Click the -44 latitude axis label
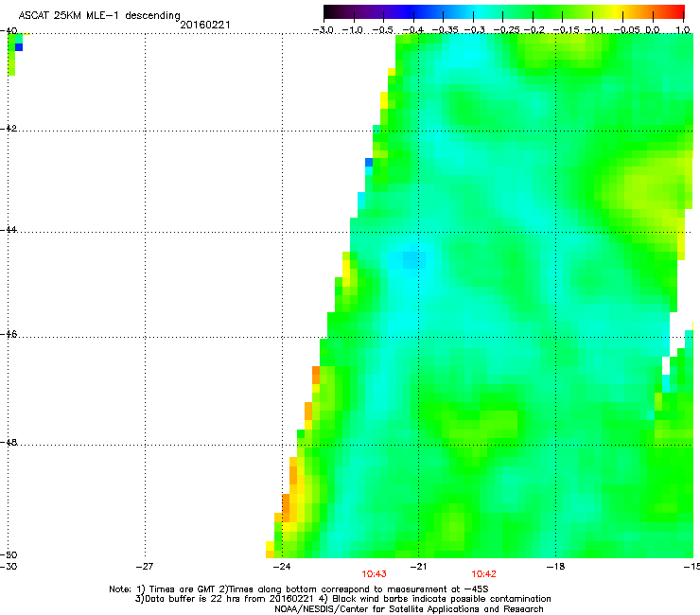Screen dimensions: 700x615 tap(9, 230)
